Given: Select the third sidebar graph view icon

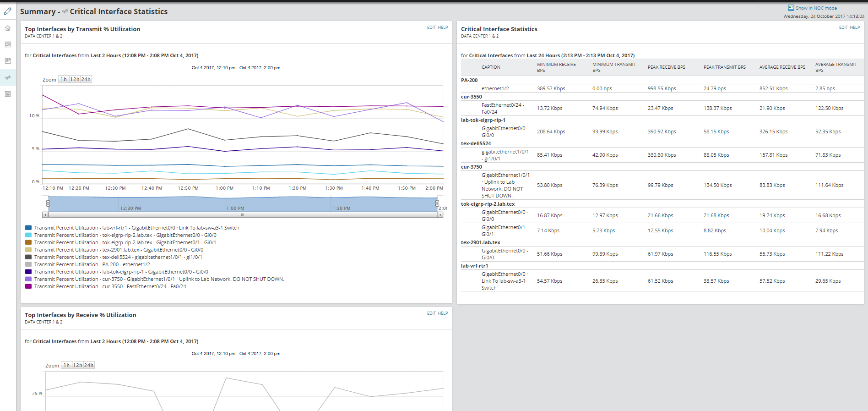Looking at the screenshot, I should coord(8,61).
